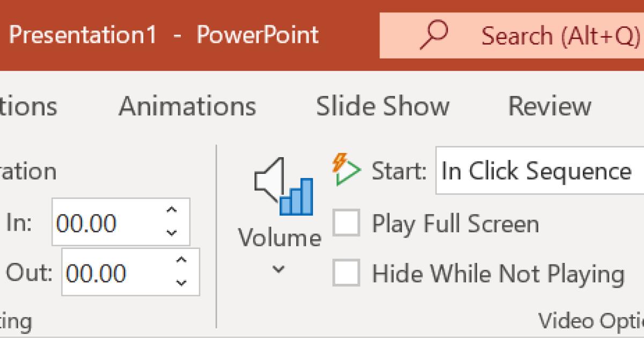Click the Volume button label
This screenshot has width=644, height=338.
coord(280,237)
